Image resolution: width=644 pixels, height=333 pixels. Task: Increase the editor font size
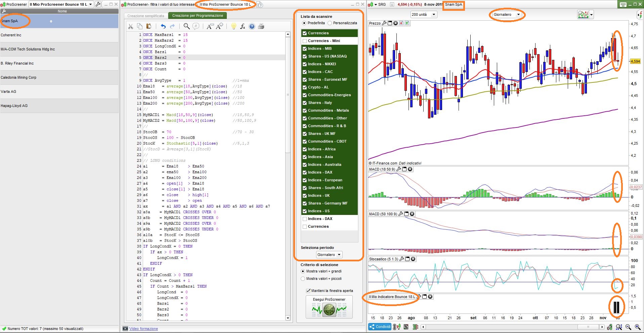(219, 27)
